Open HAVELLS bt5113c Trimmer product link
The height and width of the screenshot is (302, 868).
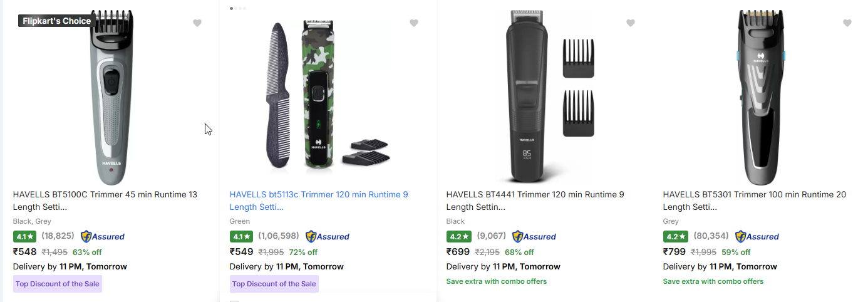319,200
